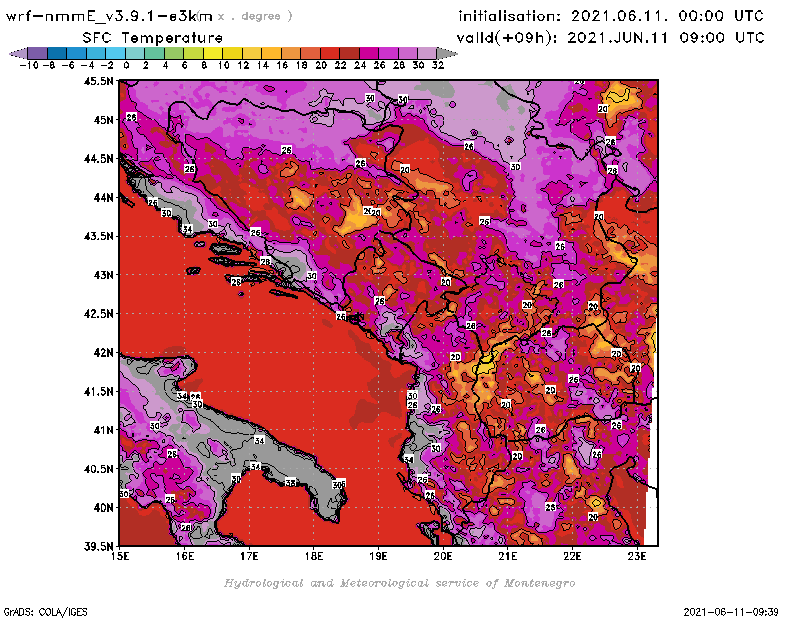Pick the legend swatch between 12 and 14
800x618 pixels.
(252, 53)
